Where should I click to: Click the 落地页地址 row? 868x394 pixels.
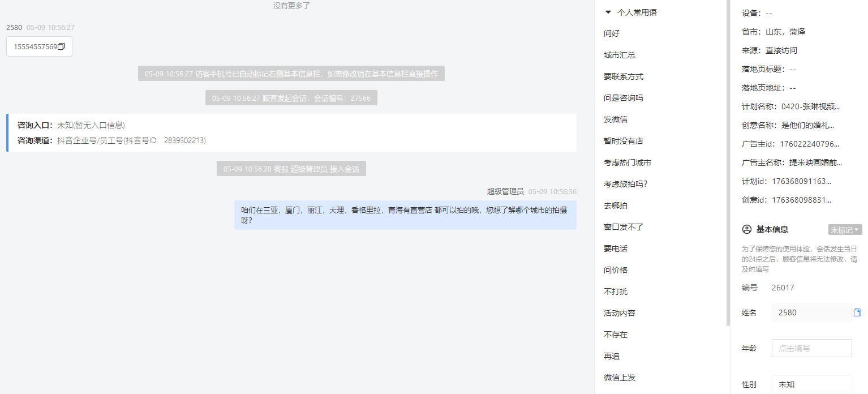tap(769, 88)
